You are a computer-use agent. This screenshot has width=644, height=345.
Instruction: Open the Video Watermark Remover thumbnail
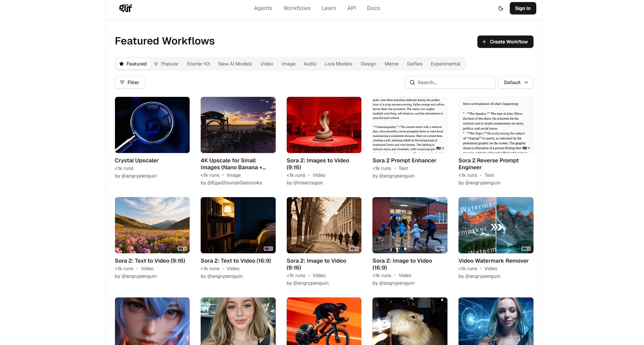coord(496,225)
